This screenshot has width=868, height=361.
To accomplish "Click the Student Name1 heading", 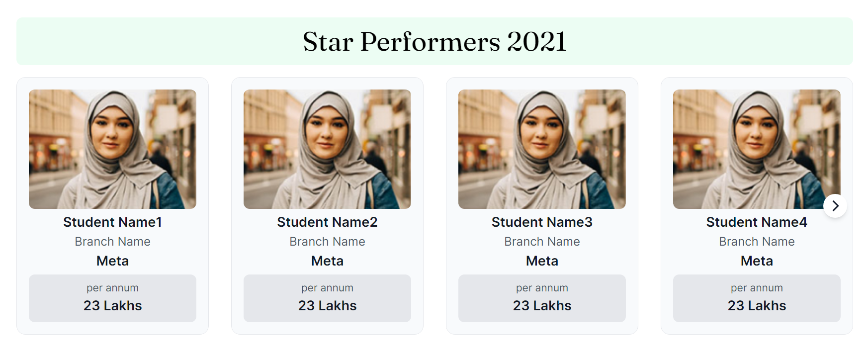I will coord(112,222).
